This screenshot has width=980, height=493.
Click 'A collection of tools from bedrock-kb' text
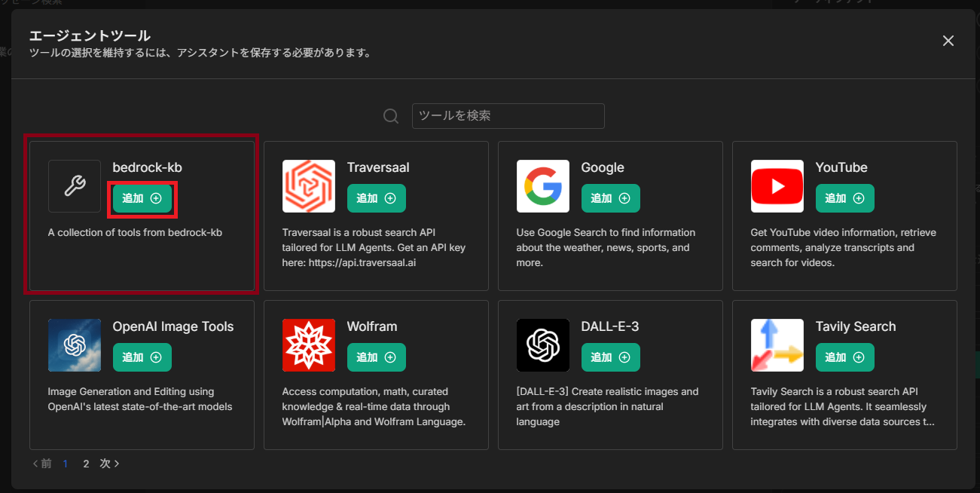(x=135, y=232)
